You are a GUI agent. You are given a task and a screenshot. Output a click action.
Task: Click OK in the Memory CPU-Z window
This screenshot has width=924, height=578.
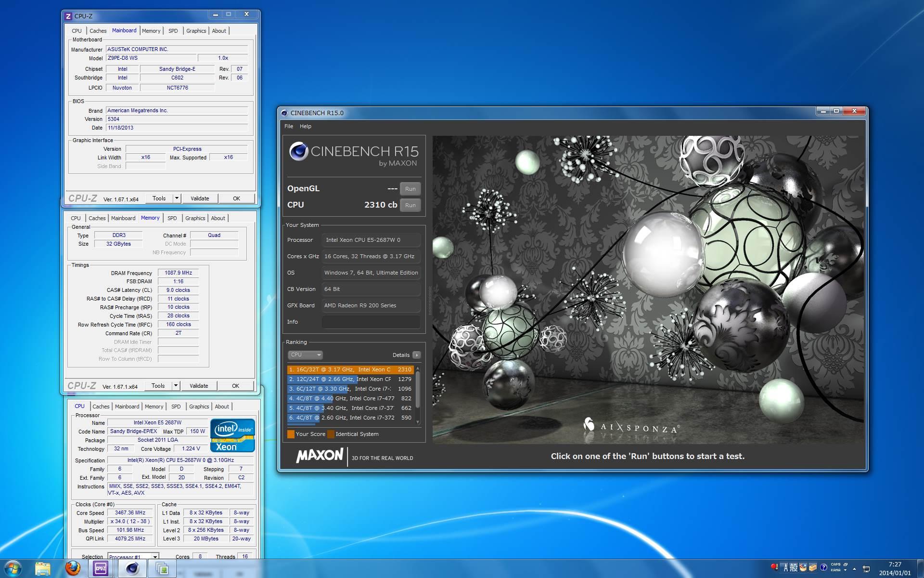pyautogui.click(x=235, y=386)
